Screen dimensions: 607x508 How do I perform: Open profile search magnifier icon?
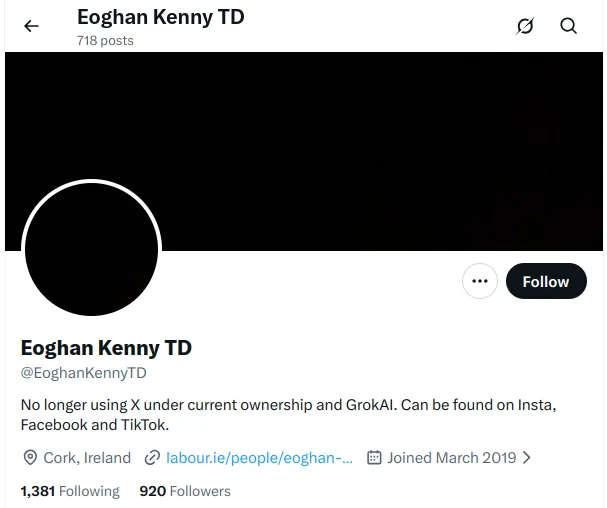point(569,26)
